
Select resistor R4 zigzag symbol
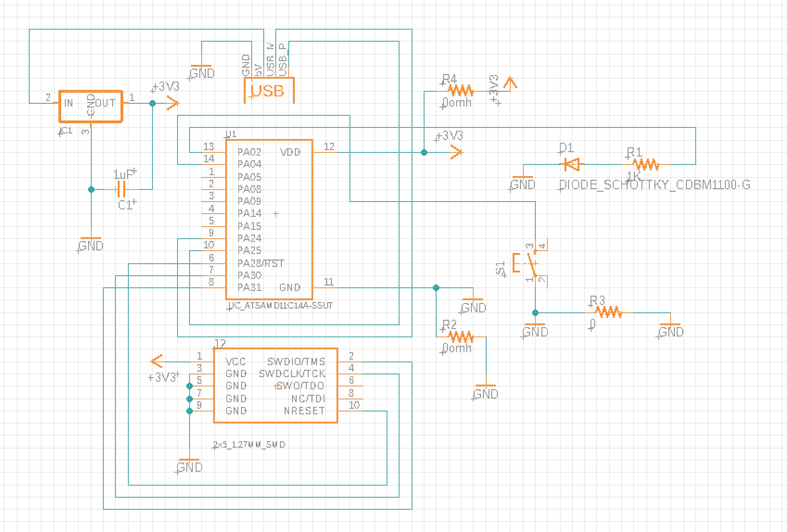tap(460, 90)
